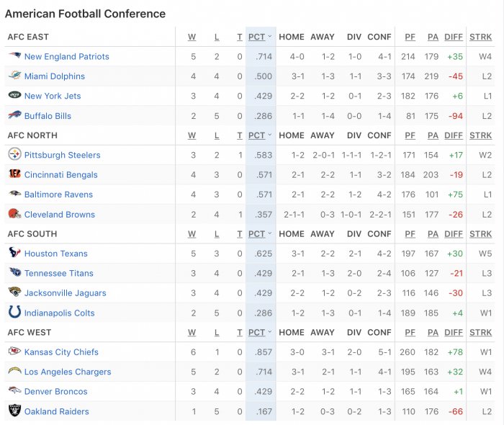
Task: Open the Los Angeles Chargers team link
Action: click(68, 372)
